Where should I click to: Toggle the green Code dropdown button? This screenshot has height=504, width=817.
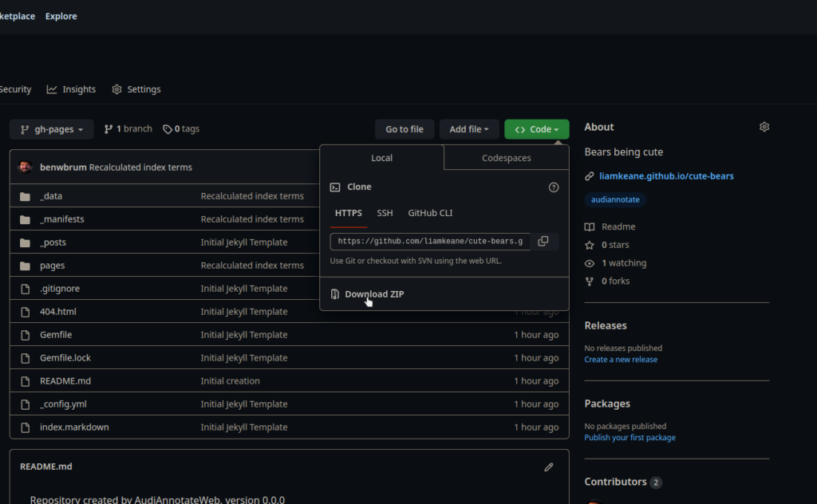(x=537, y=129)
